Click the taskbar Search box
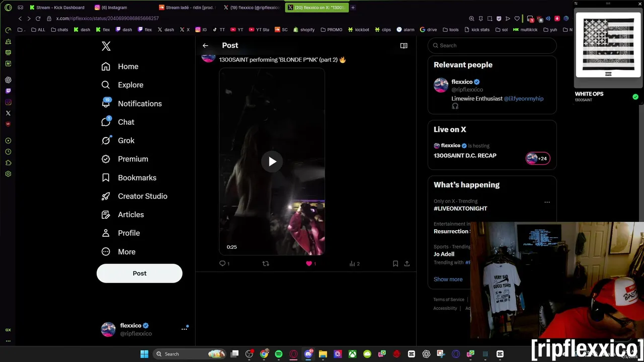The height and width of the screenshot is (362, 644). pos(189,354)
